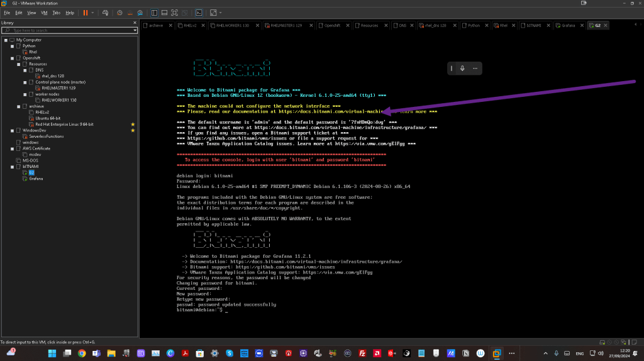Image resolution: width=644 pixels, height=361 pixels.
Task: Show hidden system tray icons chevron
Action: pos(545,353)
